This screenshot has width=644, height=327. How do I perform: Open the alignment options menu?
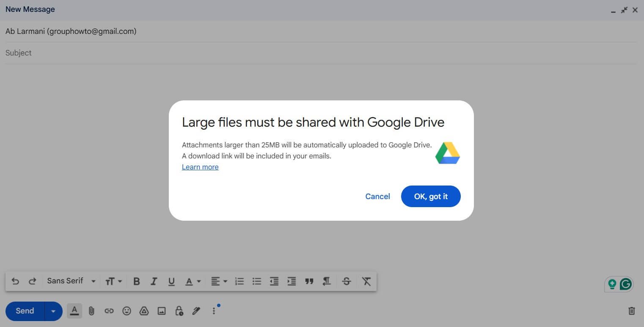point(219,281)
